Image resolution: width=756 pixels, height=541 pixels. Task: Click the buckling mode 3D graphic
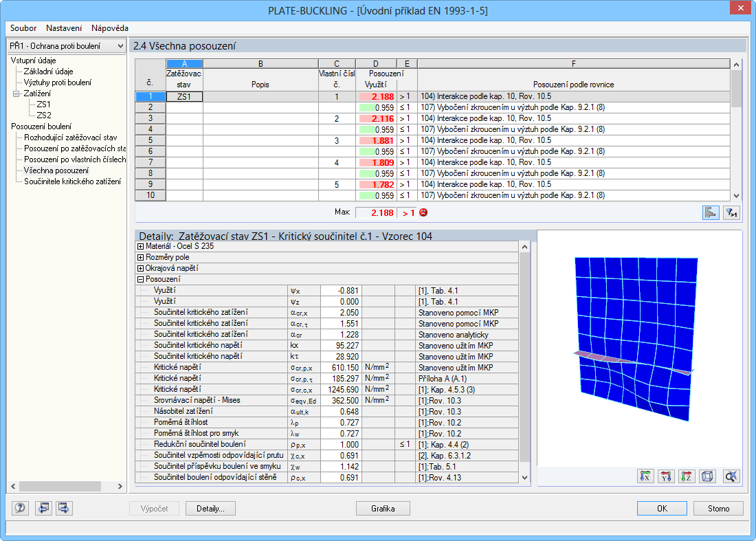click(636, 338)
